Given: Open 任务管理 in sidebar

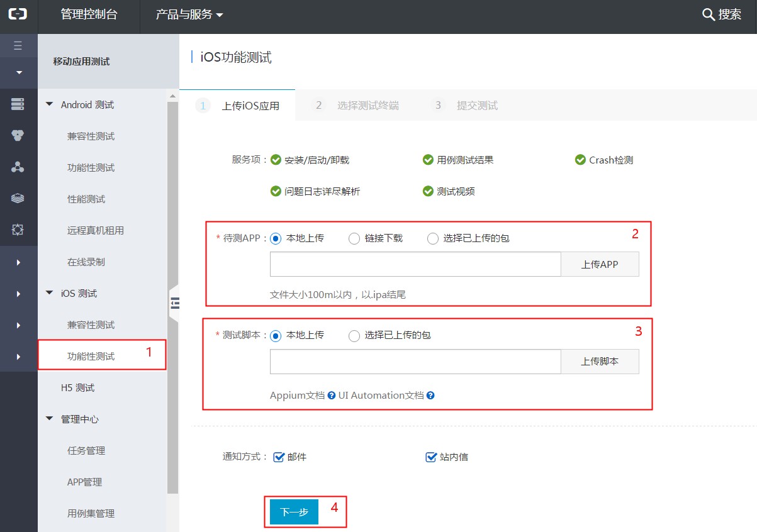Looking at the screenshot, I should [x=86, y=451].
